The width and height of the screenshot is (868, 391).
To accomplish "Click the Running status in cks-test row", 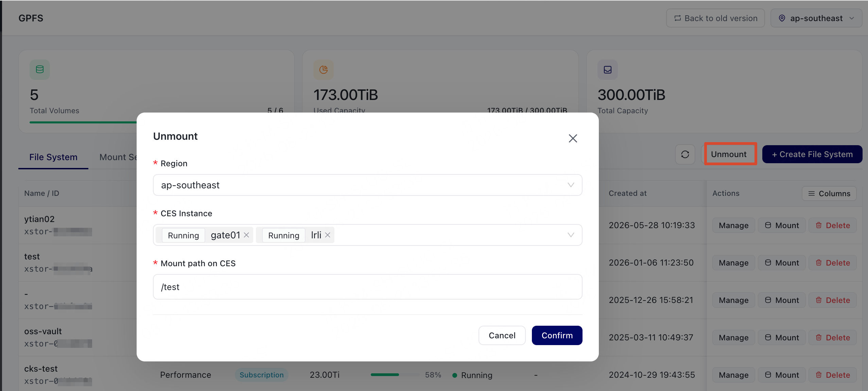I will (x=472, y=375).
